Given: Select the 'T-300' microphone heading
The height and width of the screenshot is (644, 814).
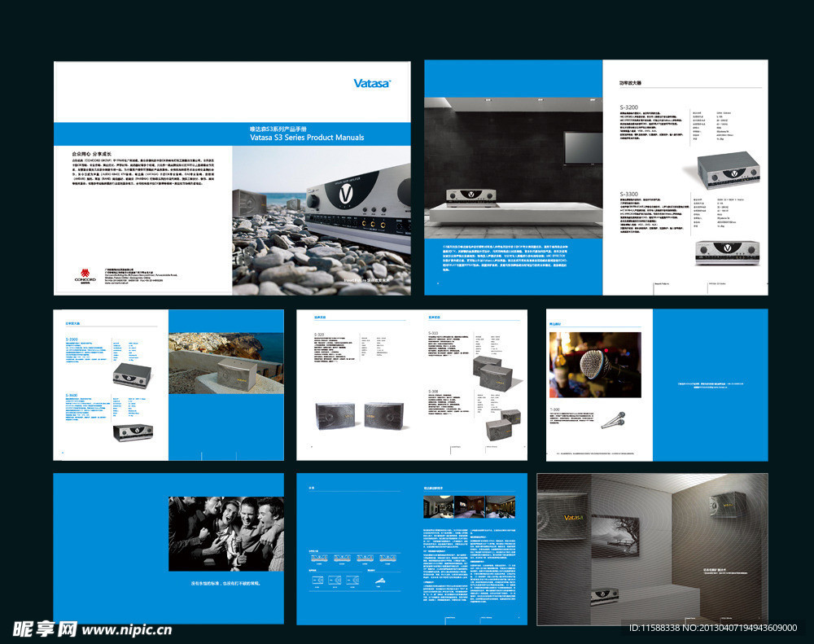Looking at the screenshot, I should click(555, 410).
